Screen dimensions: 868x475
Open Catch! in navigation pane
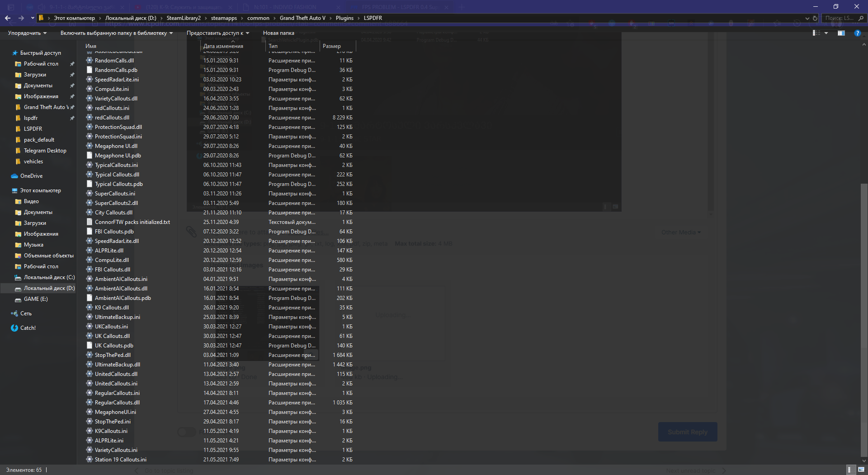(x=28, y=328)
